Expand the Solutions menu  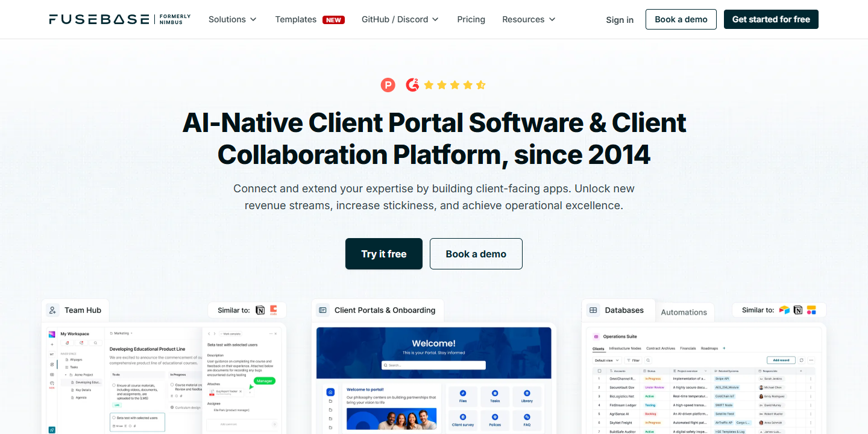233,19
